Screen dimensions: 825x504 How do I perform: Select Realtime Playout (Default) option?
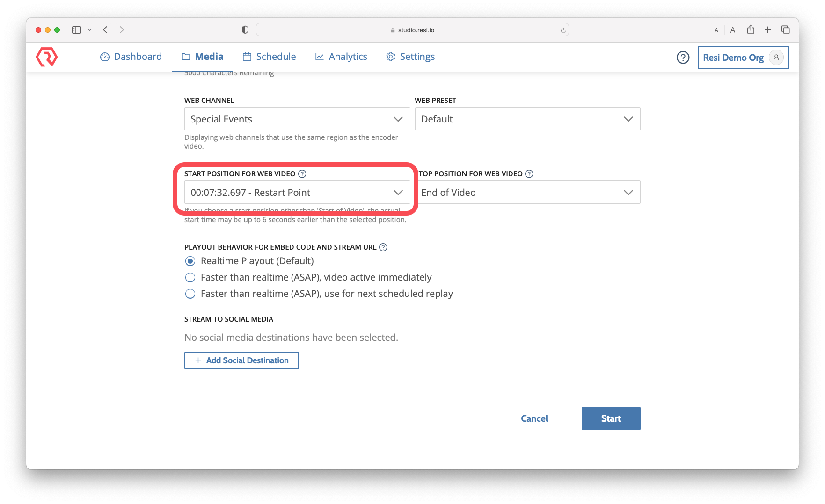click(x=190, y=261)
